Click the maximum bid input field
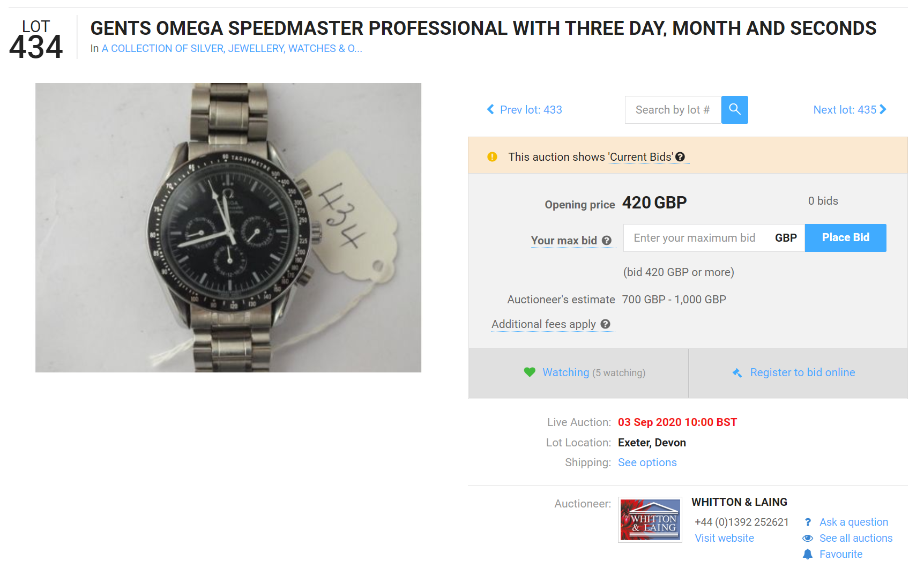The image size is (924, 575). 695,238
